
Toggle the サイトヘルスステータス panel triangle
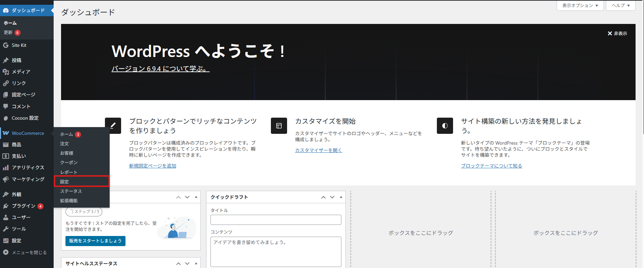[x=196, y=263]
